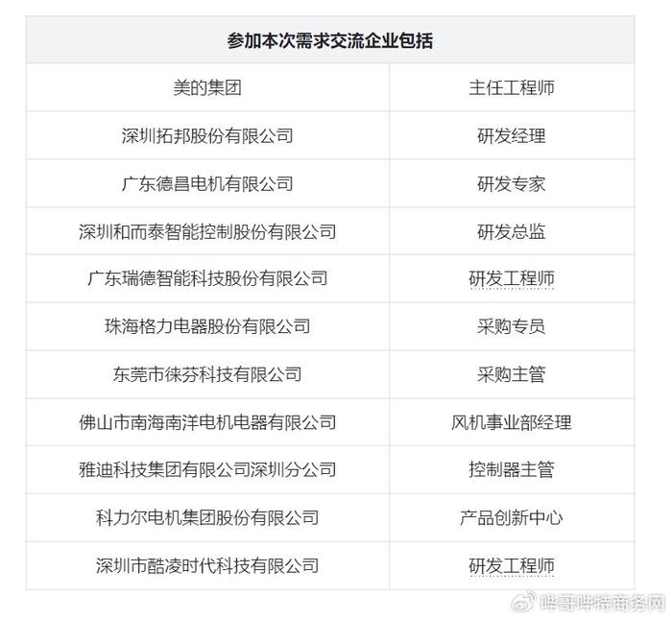Screen dimensions: 672x619
Task: Select the title cell 主任工程师
Action: click(x=512, y=88)
